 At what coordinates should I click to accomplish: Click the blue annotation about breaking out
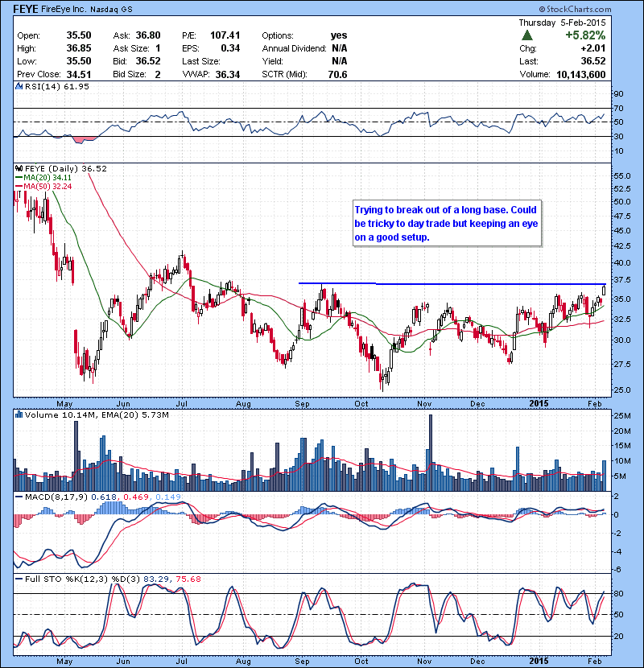(x=447, y=223)
